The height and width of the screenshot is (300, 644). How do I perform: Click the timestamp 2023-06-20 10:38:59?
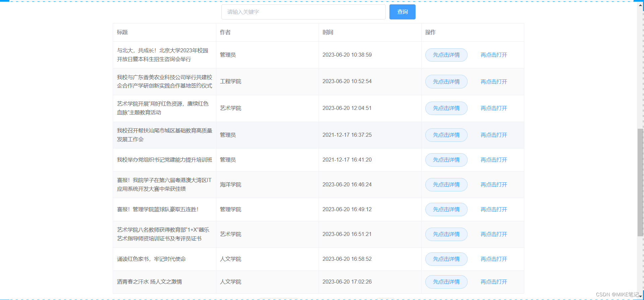click(x=347, y=55)
